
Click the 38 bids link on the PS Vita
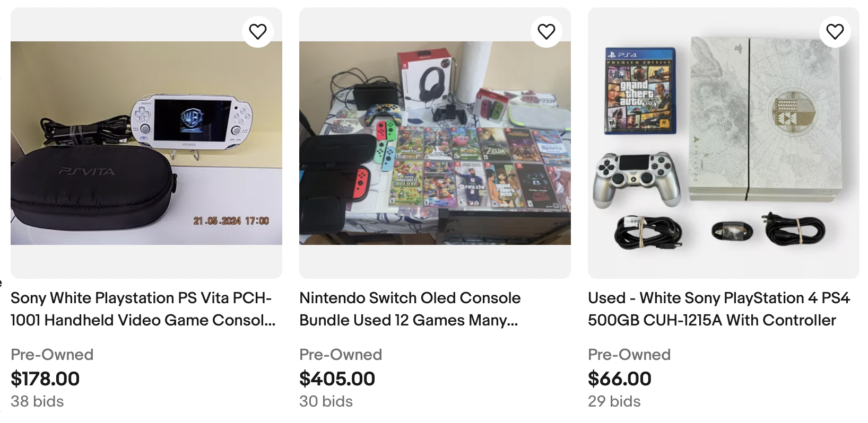tap(38, 401)
